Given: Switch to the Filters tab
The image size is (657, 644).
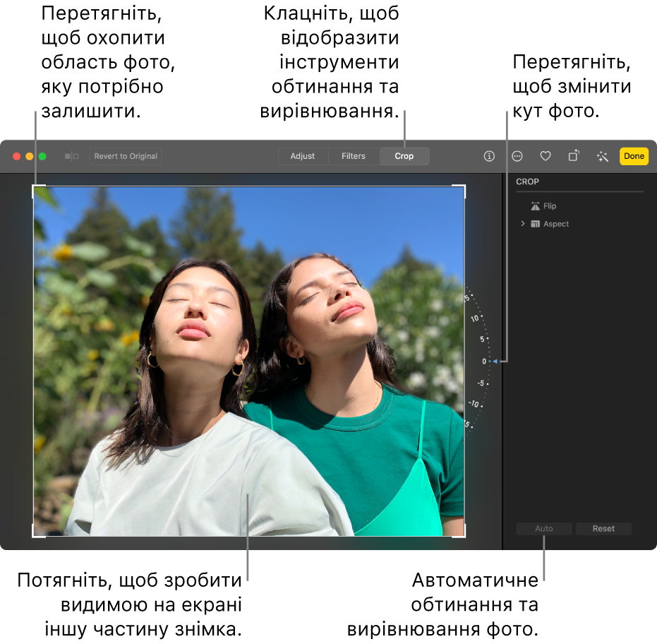Looking at the screenshot, I should click(354, 156).
